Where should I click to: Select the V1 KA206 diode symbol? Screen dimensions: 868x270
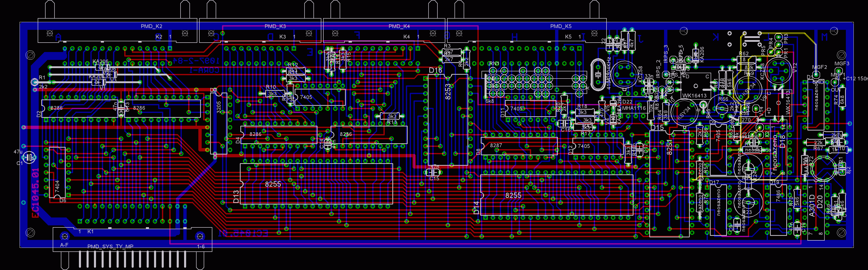pyautogui.click(x=98, y=82)
